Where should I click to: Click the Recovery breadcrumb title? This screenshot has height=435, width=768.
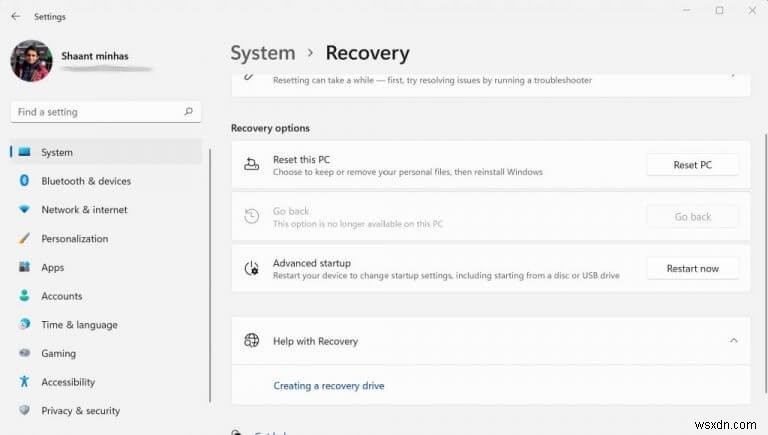tap(367, 53)
